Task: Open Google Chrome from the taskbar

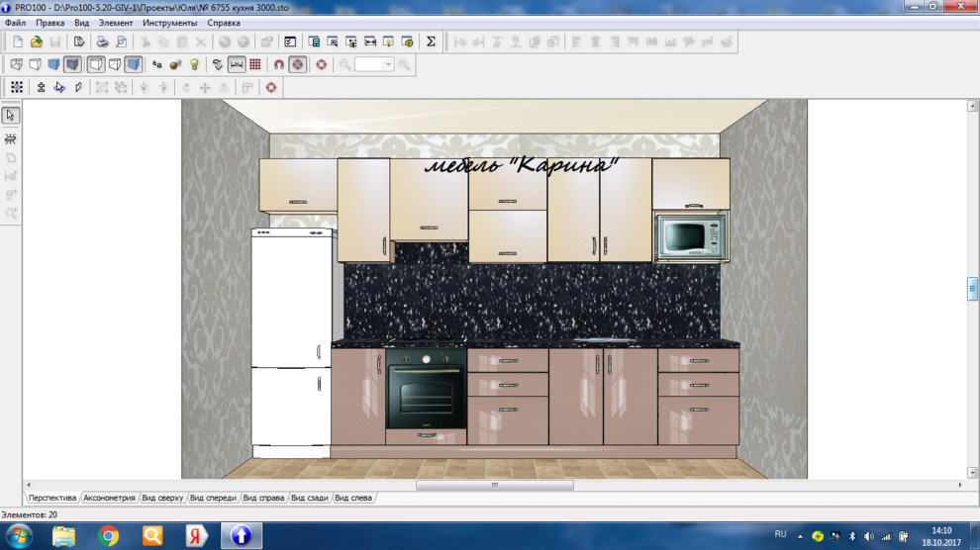Action: pos(109,536)
